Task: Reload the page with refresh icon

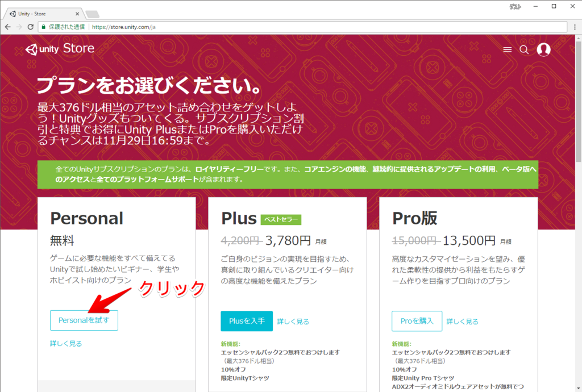Action: pyautogui.click(x=31, y=27)
